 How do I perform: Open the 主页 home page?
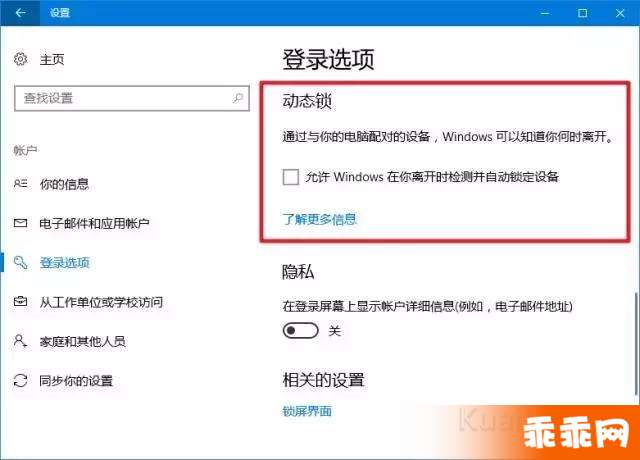tap(52, 60)
